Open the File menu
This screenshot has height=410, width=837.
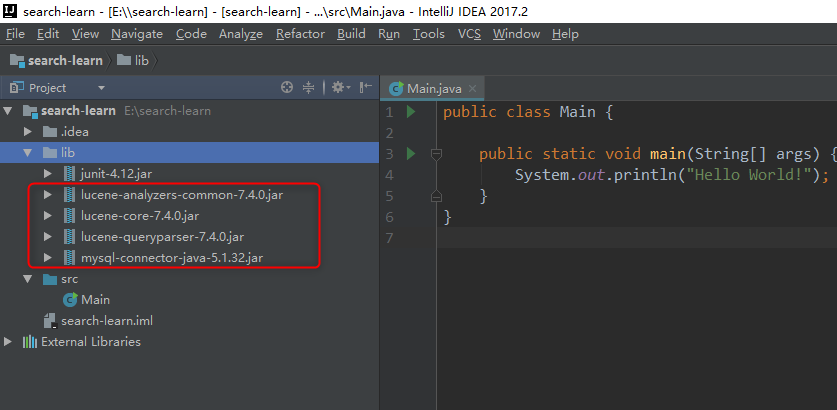15,34
